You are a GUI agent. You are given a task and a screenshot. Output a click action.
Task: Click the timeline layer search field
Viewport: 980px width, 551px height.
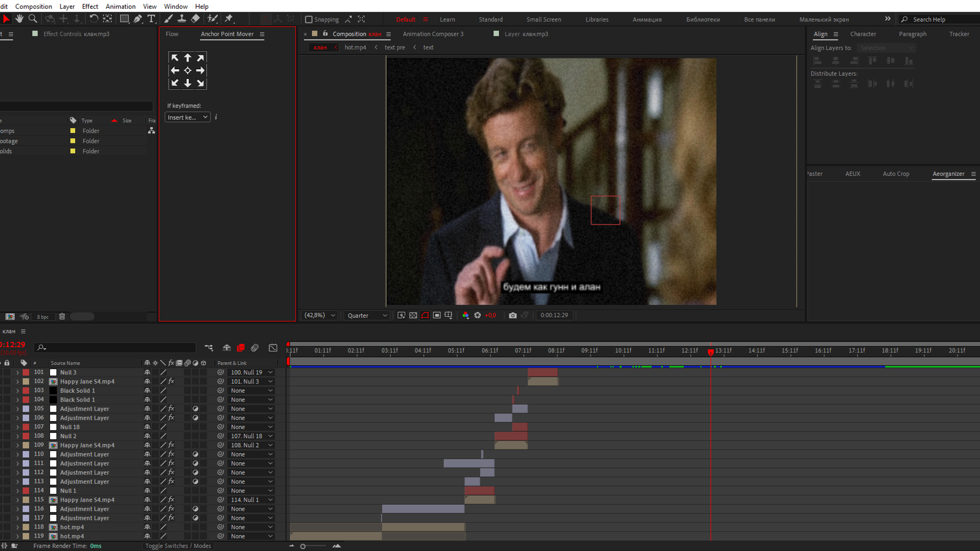[115, 347]
